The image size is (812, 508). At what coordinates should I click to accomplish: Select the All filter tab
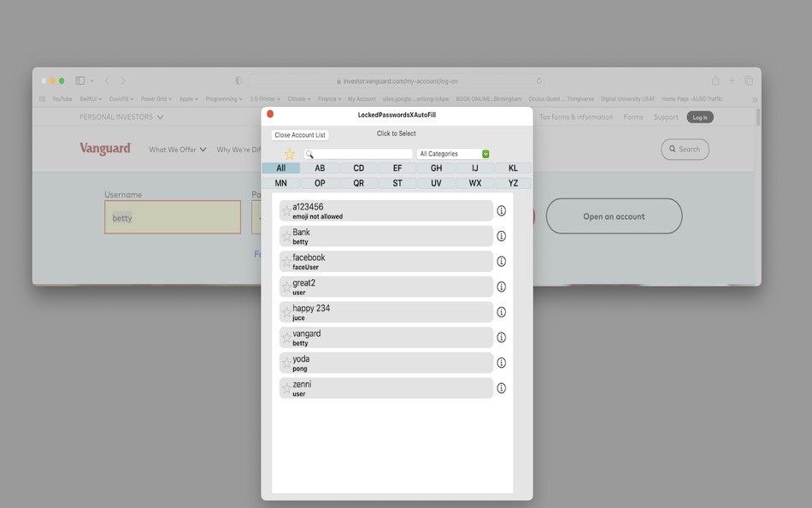(x=280, y=168)
